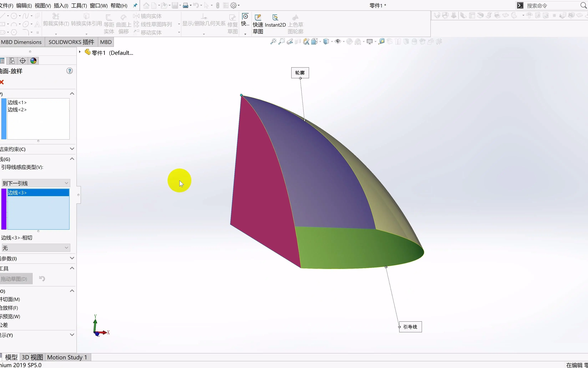The width and height of the screenshot is (588, 368).
Task: Expand the 示(Y) curvature display section
Action: [x=72, y=335]
